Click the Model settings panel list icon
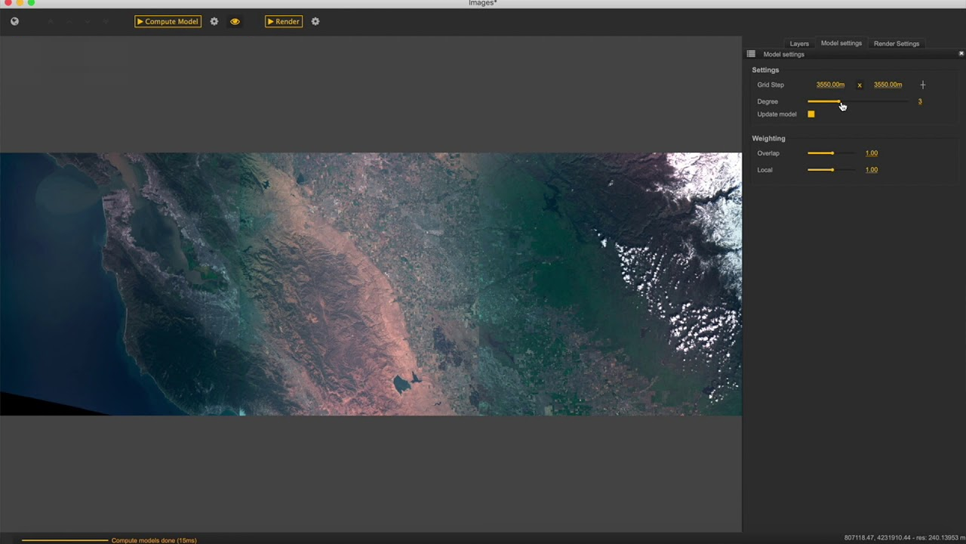966x544 pixels. pos(751,54)
